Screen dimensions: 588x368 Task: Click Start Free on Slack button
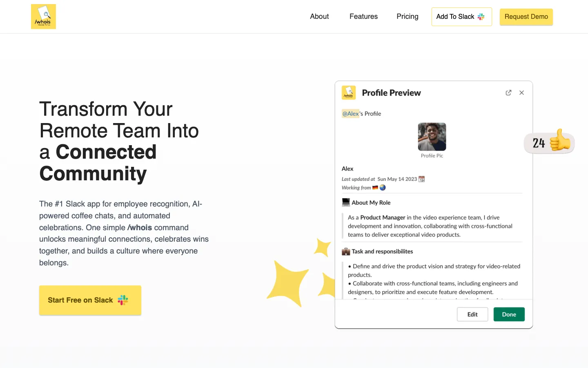coord(90,300)
